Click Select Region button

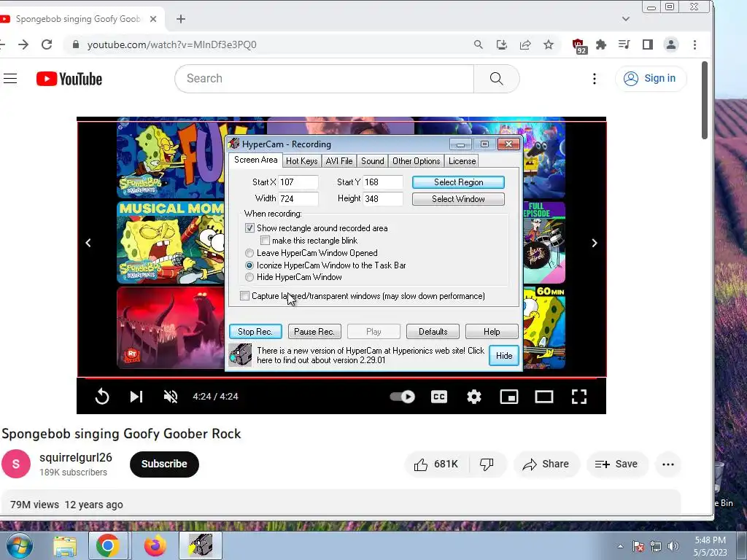[458, 182]
